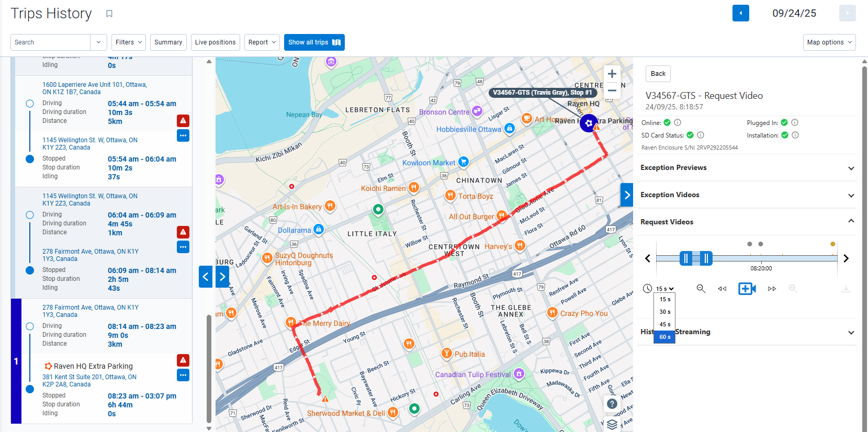Open the Map options dropdown
This screenshot has height=432, width=868.
coord(829,42)
